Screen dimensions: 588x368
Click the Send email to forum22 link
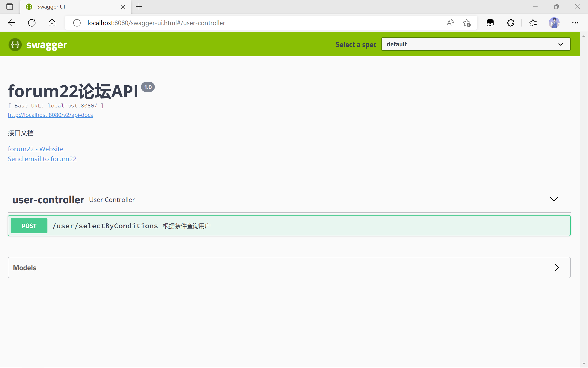point(42,159)
